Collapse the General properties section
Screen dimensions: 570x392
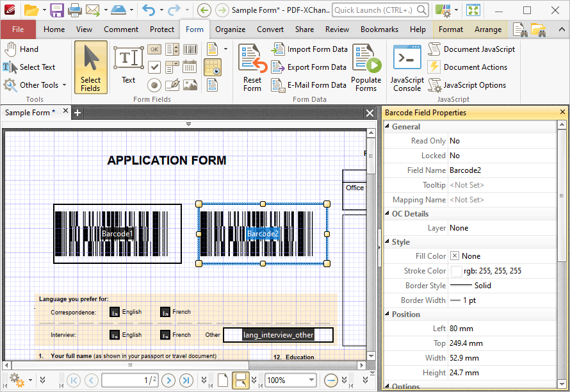[387, 126]
